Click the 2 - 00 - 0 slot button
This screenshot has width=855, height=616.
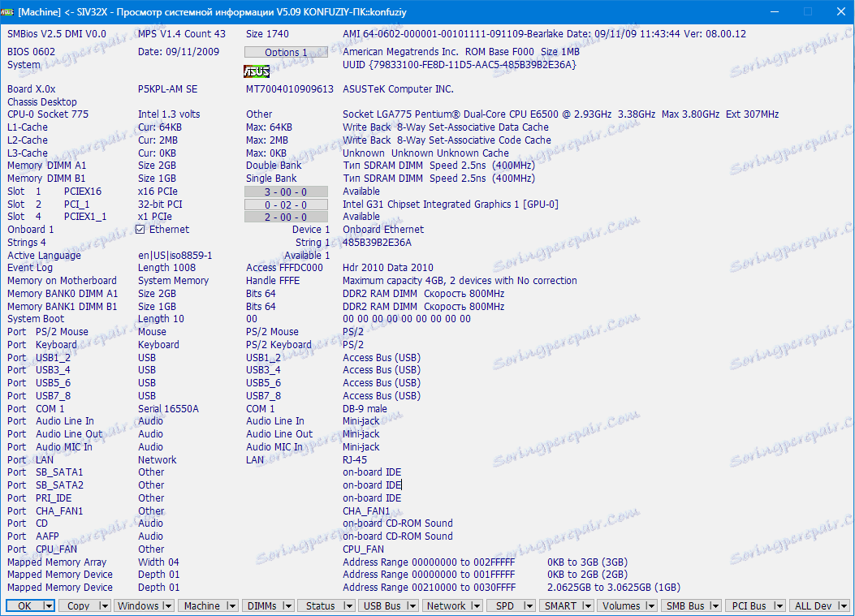(287, 217)
